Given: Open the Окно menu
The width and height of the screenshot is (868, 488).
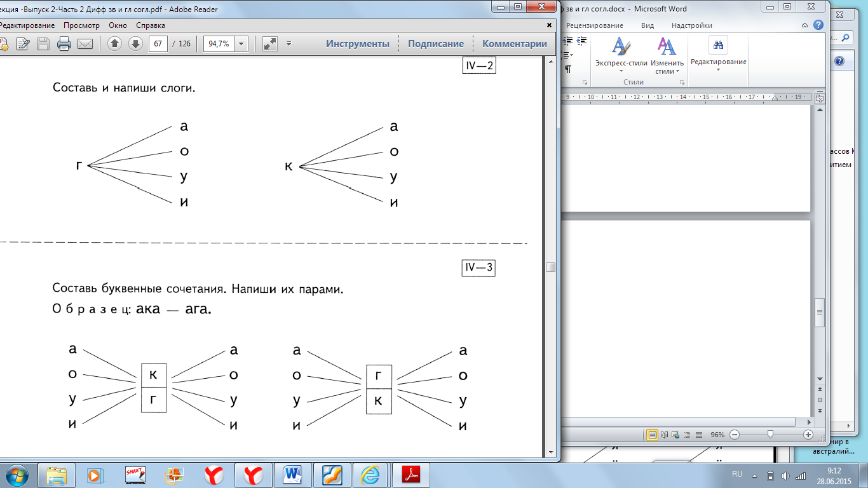Looking at the screenshot, I should pos(118,25).
